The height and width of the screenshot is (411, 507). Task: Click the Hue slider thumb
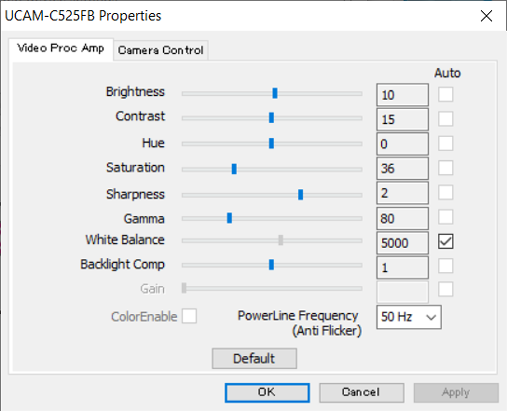tap(271, 143)
